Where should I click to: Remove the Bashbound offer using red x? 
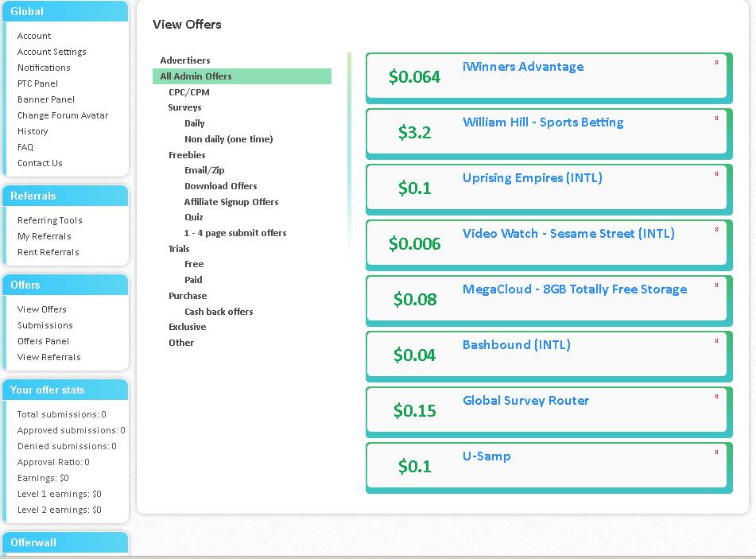point(716,341)
